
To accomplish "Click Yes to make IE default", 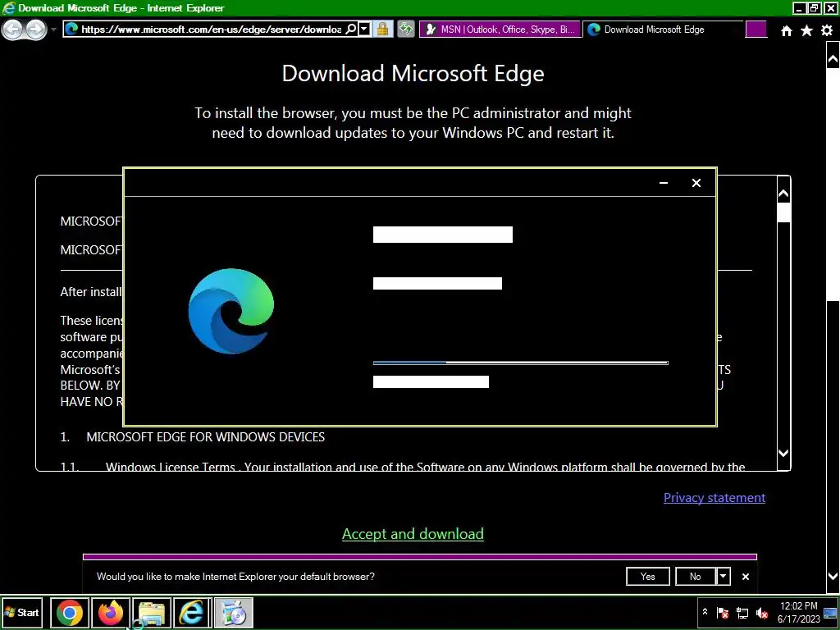I will [648, 577].
